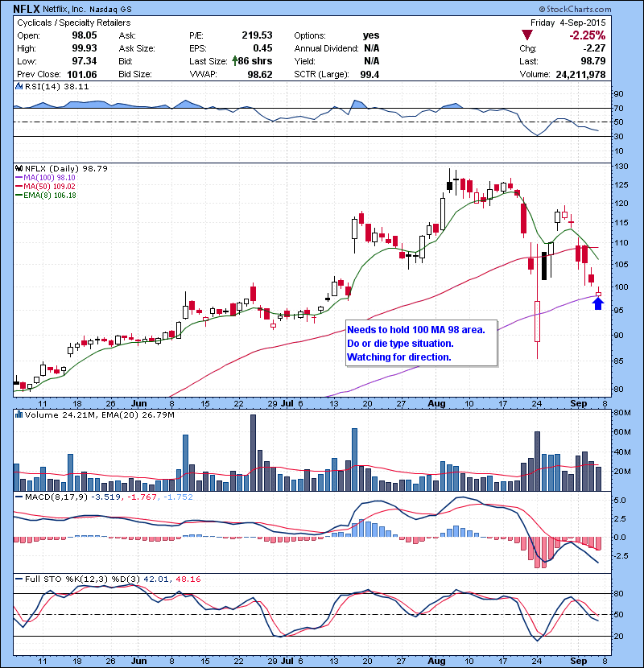Click the volume bars icon beside Volume 24.21M
The width and height of the screenshot is (644, 668).
[19, 414]
